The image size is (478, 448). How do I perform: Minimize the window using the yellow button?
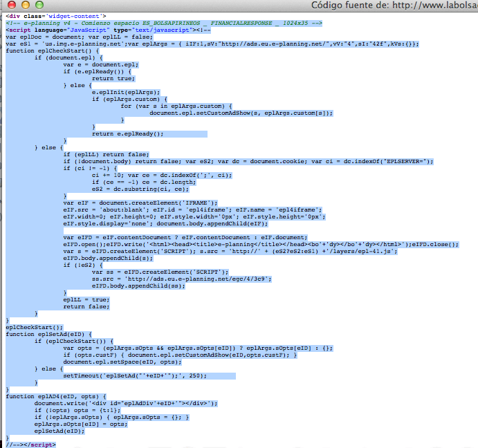coord(26,5)
